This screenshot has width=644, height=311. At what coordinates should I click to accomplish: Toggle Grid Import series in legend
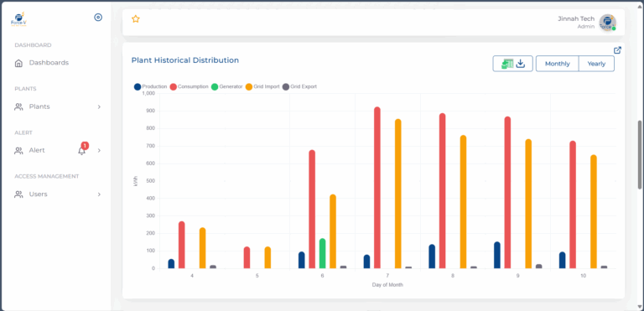(x=262, y=86)
